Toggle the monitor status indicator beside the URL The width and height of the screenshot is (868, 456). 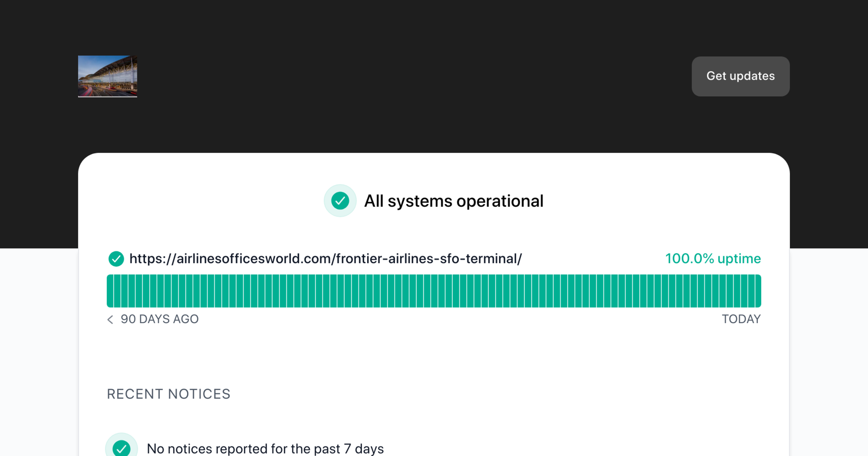(x=116, y=258)
